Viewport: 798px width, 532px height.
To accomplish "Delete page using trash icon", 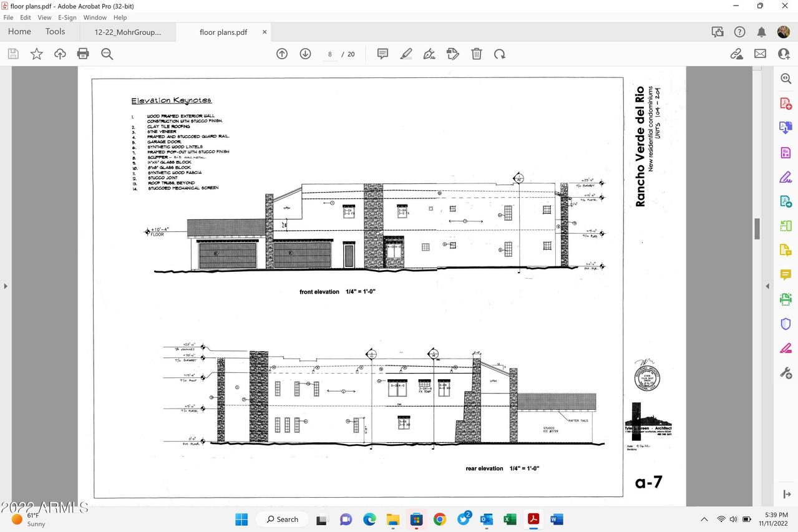I will point(476,54).
